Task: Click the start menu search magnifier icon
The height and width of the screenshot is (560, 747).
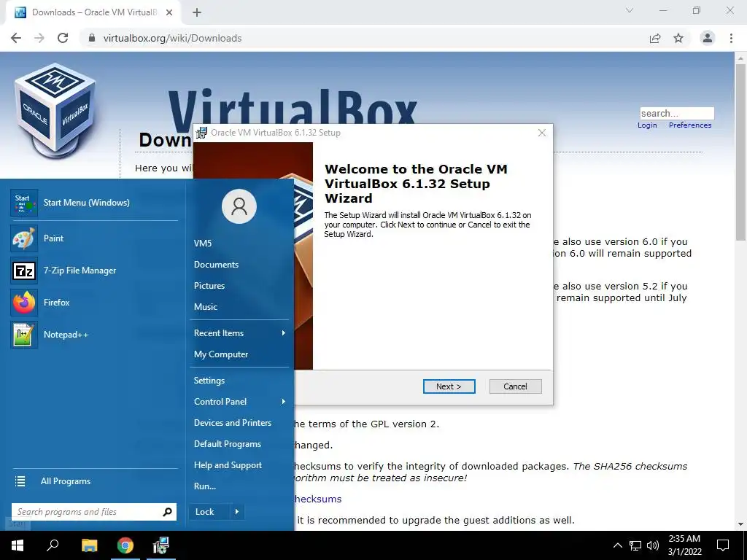Action: click(167, 512)
